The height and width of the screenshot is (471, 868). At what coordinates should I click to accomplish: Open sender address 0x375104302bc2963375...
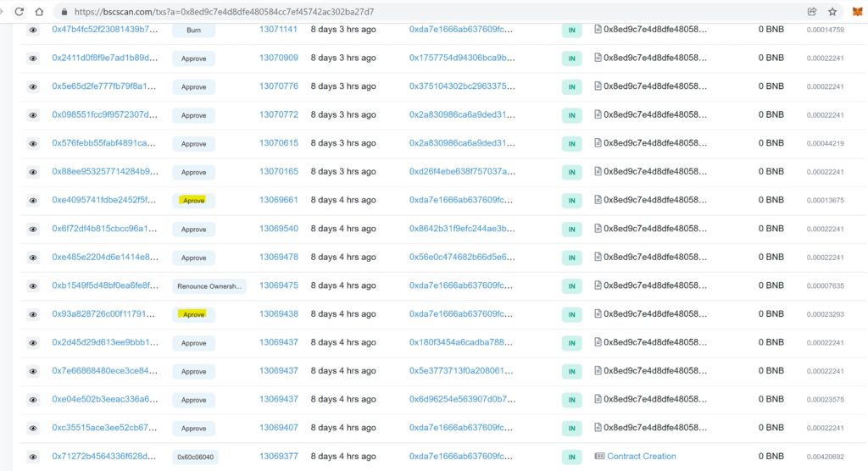click(x=462, y=86)
